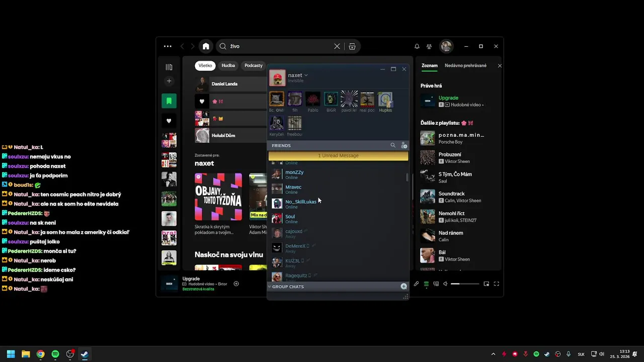Click in the Spotify search input

pos(280,46)
